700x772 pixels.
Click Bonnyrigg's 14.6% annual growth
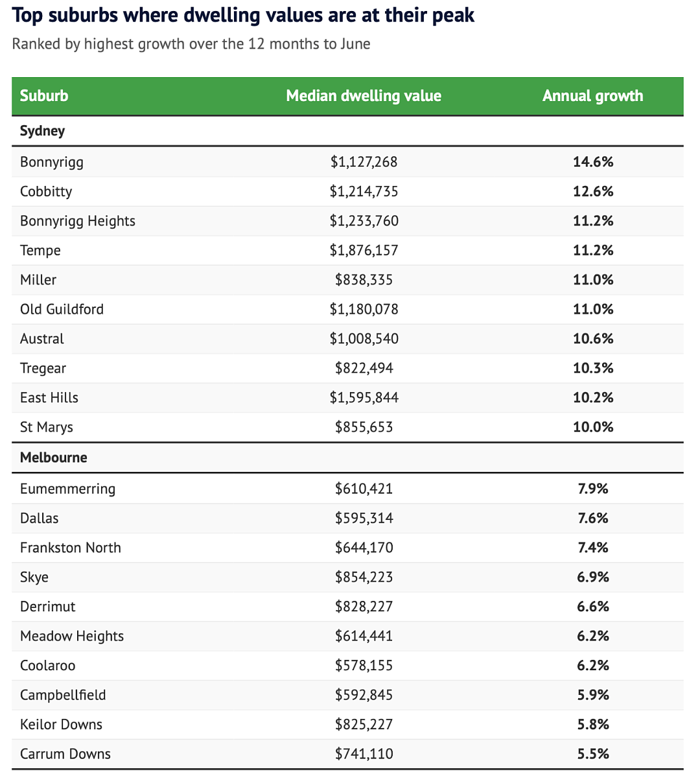point(592,161)
